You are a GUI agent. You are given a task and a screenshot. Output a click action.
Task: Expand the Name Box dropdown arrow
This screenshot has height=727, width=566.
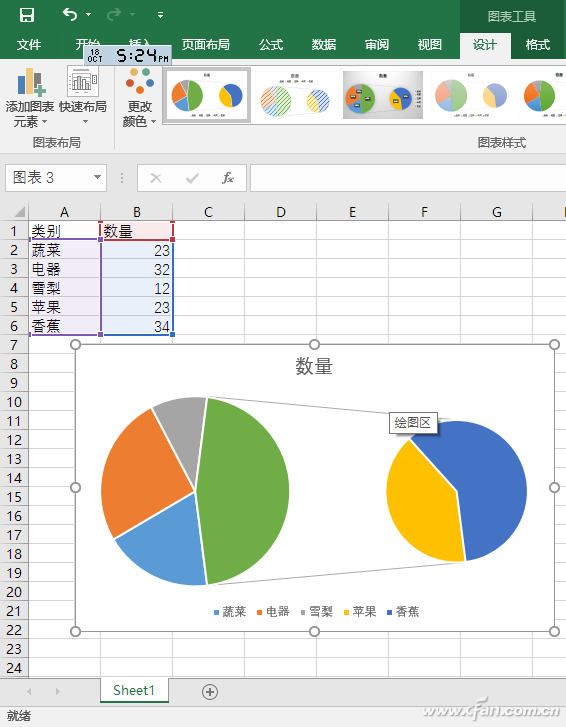pyautogui.click(x=97, y=177)
